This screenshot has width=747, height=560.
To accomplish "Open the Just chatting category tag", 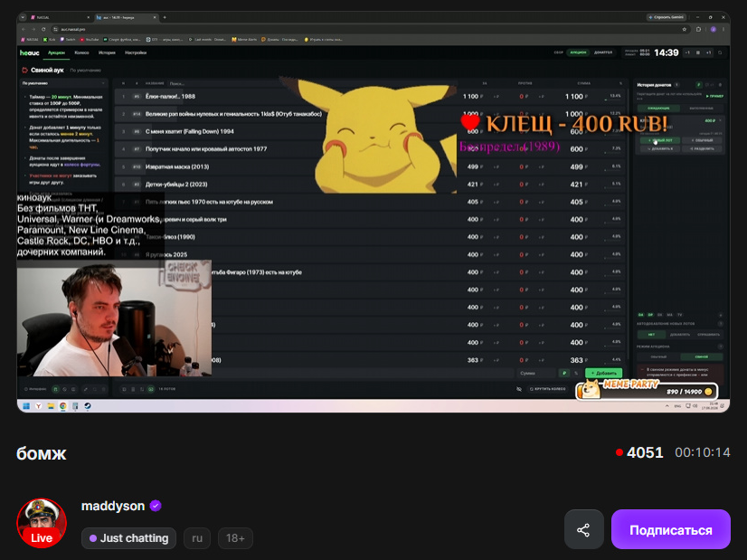I will (x=128, y=538).
